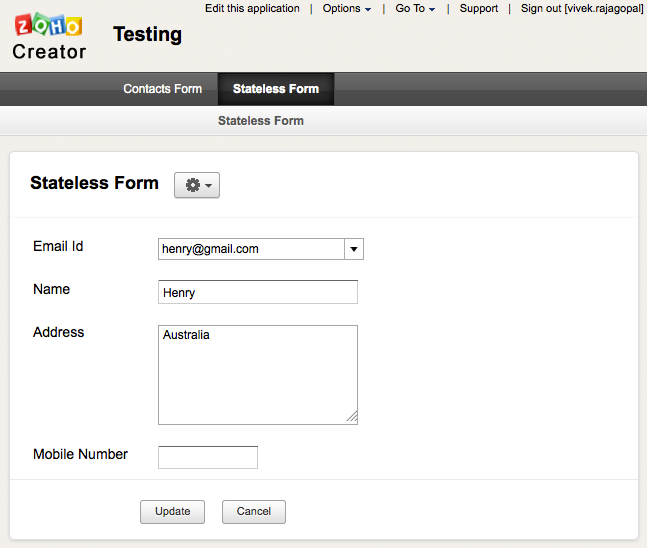Click the Testing application title
The width and height of the screenshot is (647, 548).
[148, 35]
